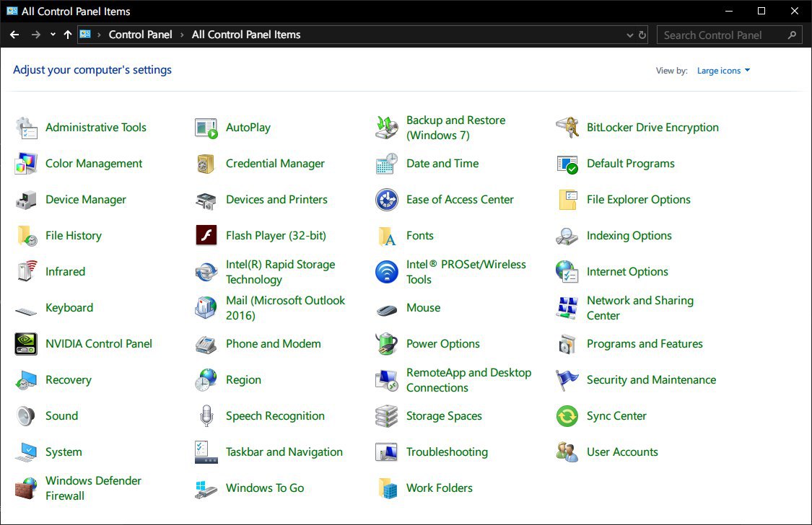The width and height of the screenshot is (812, 525).
Task: Click the search magnifier icon
Action: pos(792,35)
